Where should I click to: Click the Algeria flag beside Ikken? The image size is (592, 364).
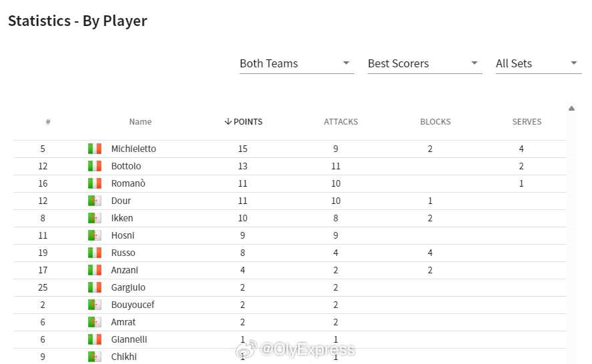(x=95, y=218)
